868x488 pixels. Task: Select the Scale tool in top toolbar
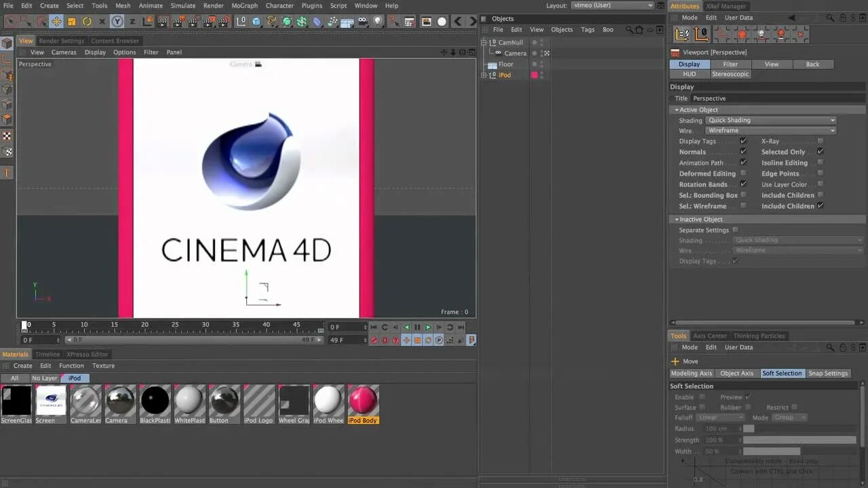click(x=71, y=22)
